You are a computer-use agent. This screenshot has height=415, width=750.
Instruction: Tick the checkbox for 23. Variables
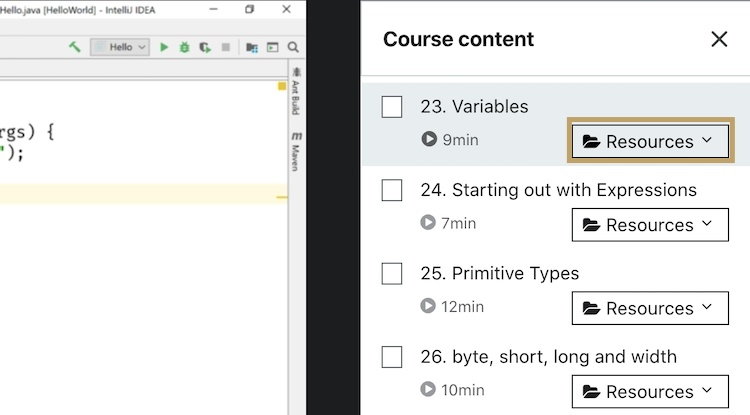click(392, 107)
